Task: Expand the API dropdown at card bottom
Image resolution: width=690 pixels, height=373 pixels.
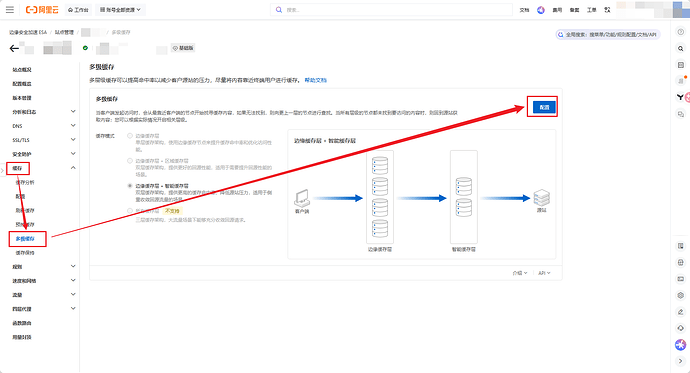Action: tap(544, 273)
